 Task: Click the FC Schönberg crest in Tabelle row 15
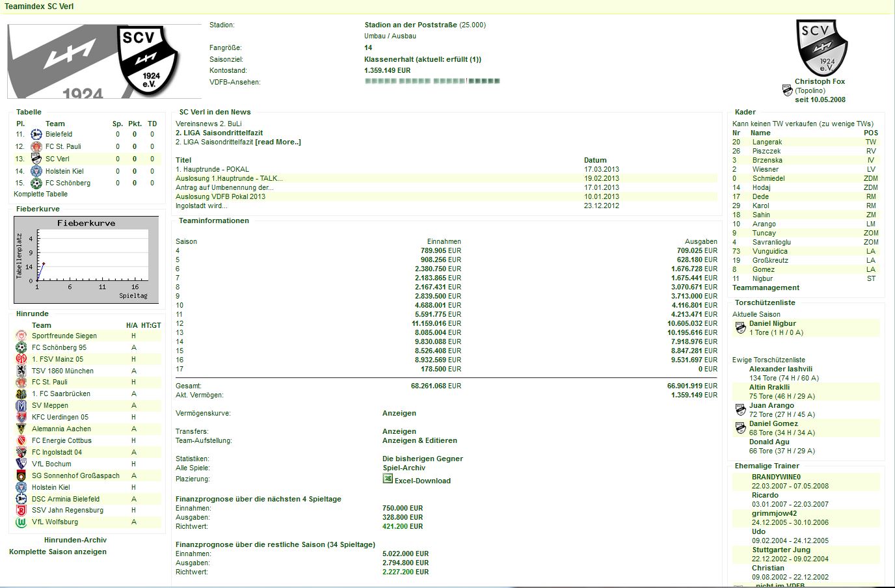36,183
